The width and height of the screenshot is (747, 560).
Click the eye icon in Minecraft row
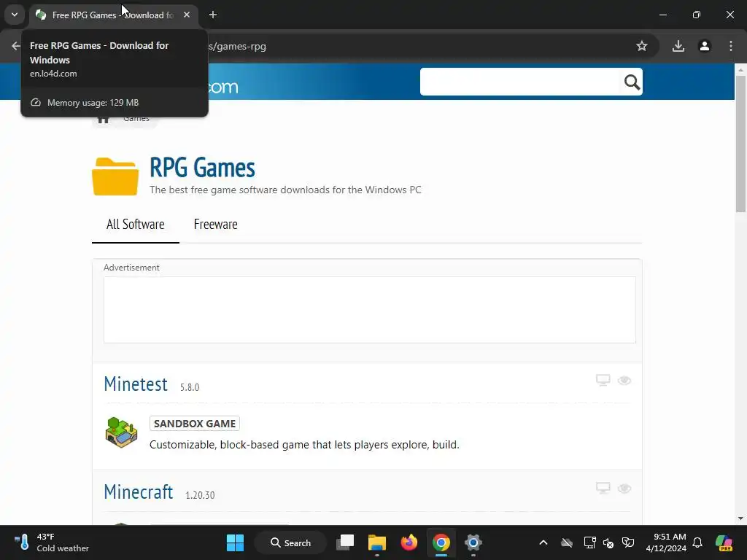coord(624,488)
